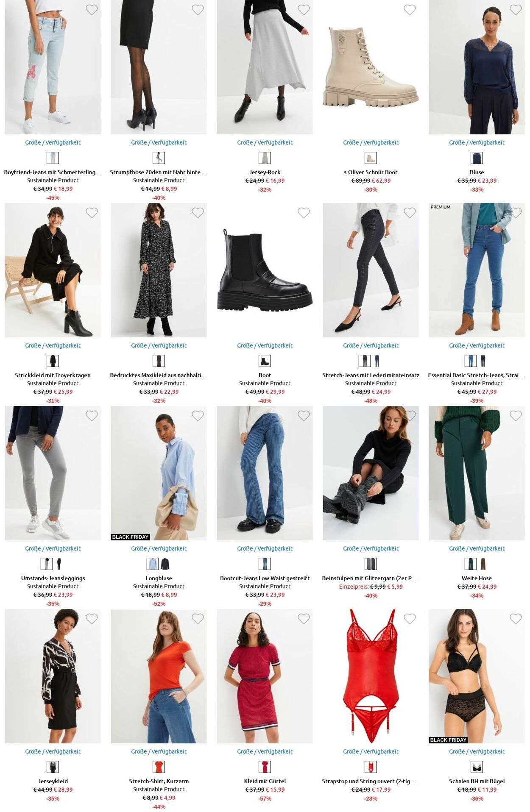Add Boyfriend-Jeans mit Schmetterling to wishlist heart
The width and height of the screenshot is (530, 812).
[x=92, y=10]
